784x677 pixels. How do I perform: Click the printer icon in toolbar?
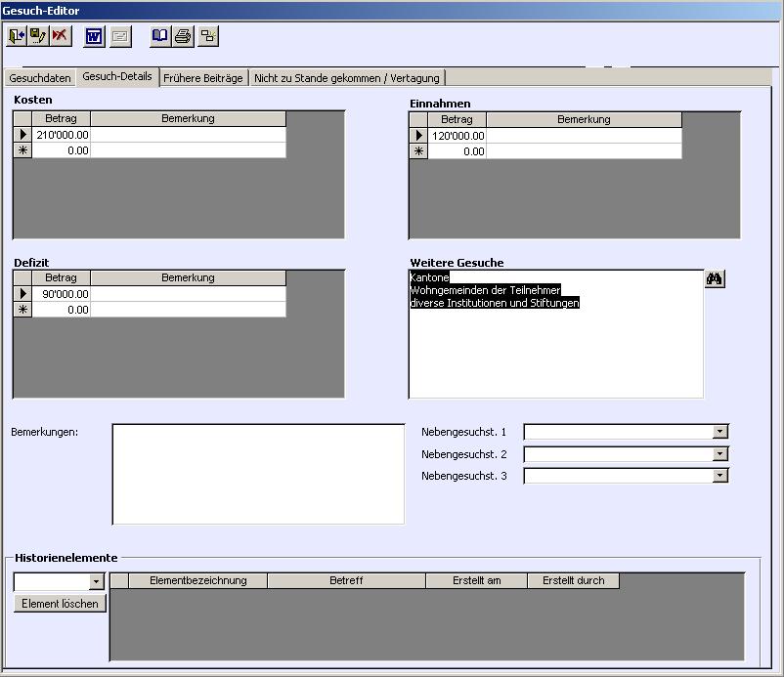(183, 37)
